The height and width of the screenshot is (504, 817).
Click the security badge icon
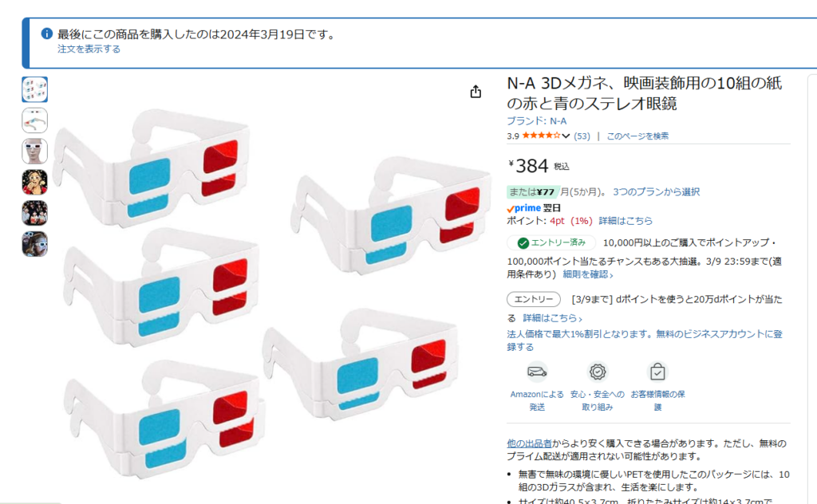pyautogui.click(x=597, y=372)
